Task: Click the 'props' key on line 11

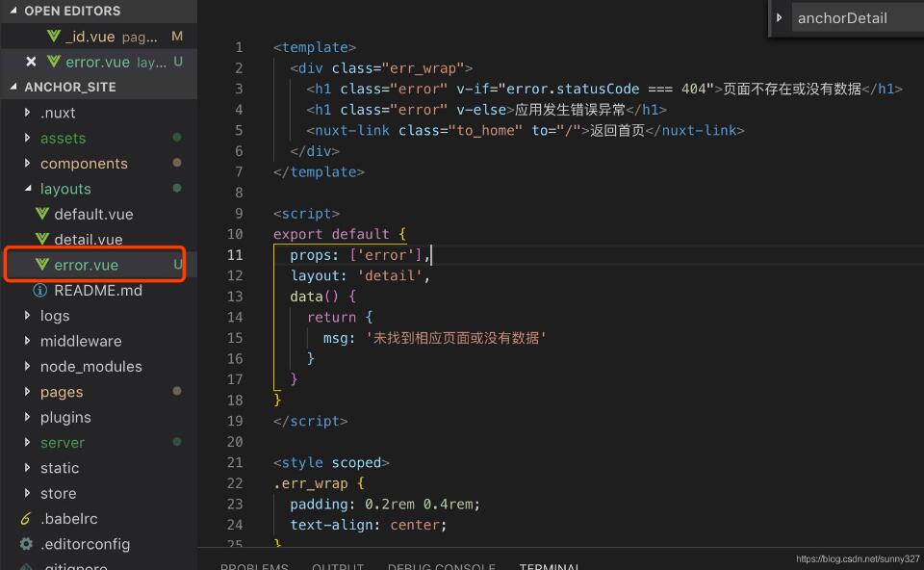Action: (310, 255)
